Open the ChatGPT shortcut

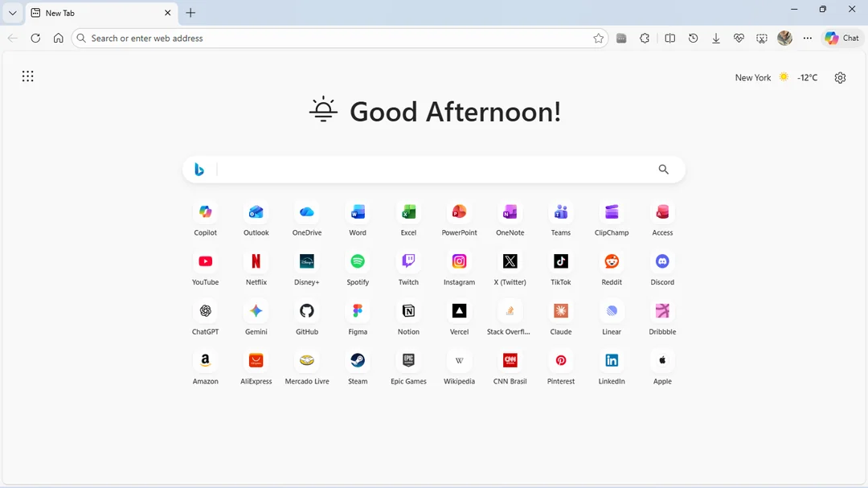coord(206,318)
